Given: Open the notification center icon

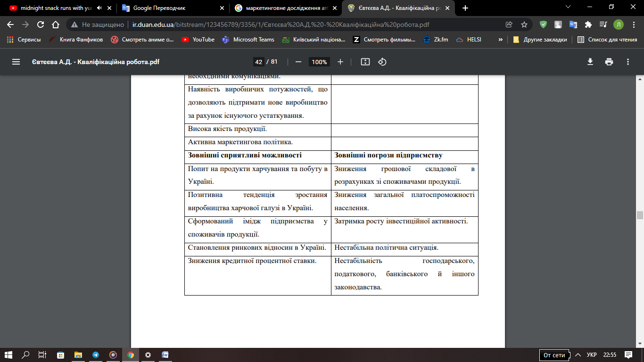Looking at the screenshot, I should 628,355.
